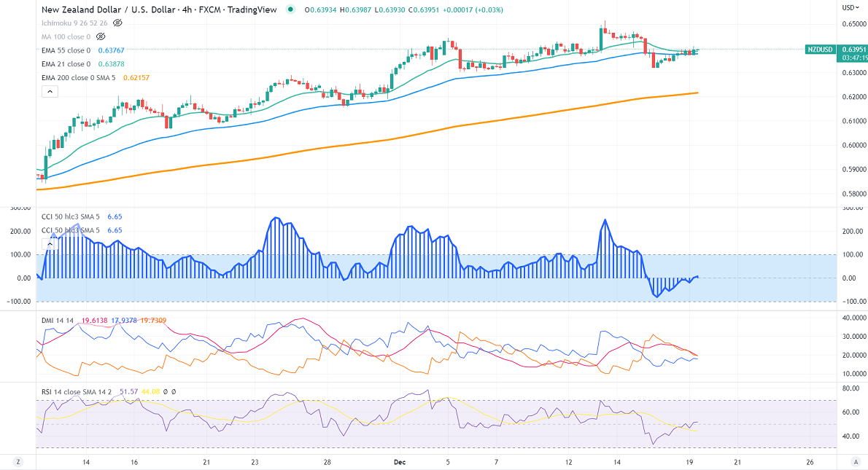Click the open price value O0.63934
The width and height of the screenshot is (868, 470).
[320, 10]
